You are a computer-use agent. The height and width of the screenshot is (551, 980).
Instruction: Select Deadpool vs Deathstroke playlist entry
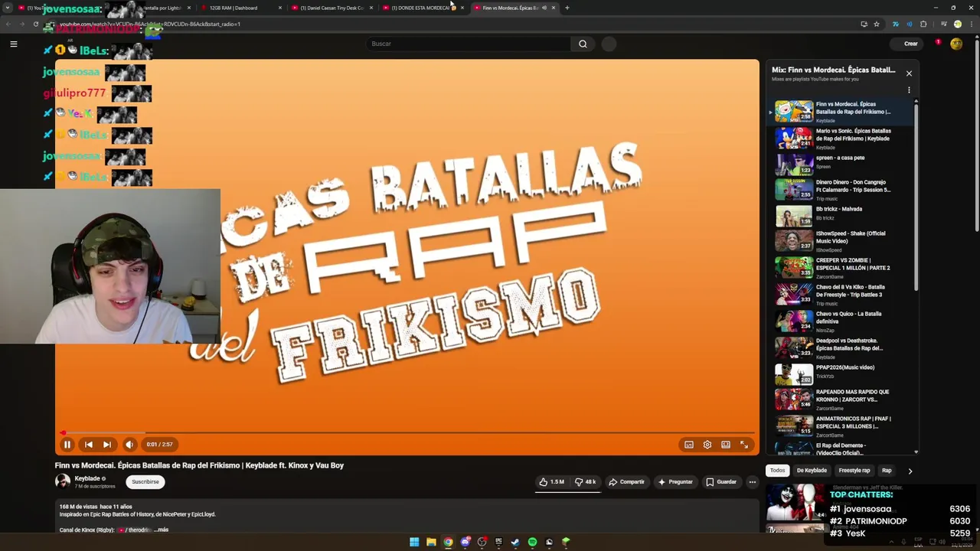click(840, 348)
